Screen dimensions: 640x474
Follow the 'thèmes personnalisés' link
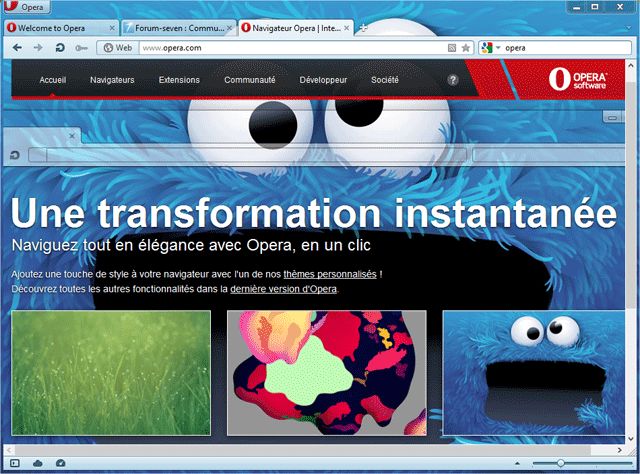(329, 274)
